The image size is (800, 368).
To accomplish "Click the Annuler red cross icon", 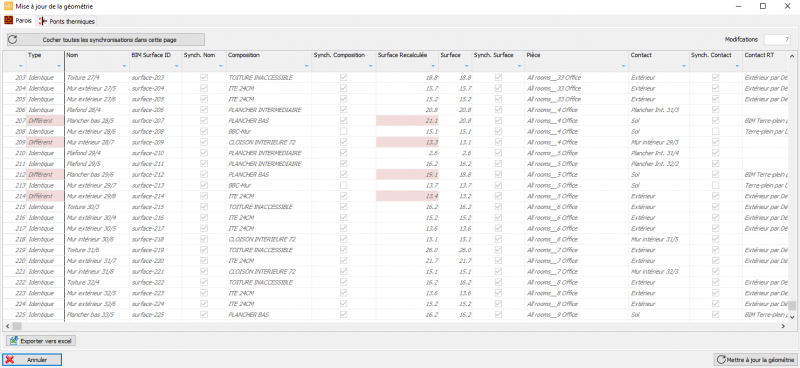I will coord(10,359).
